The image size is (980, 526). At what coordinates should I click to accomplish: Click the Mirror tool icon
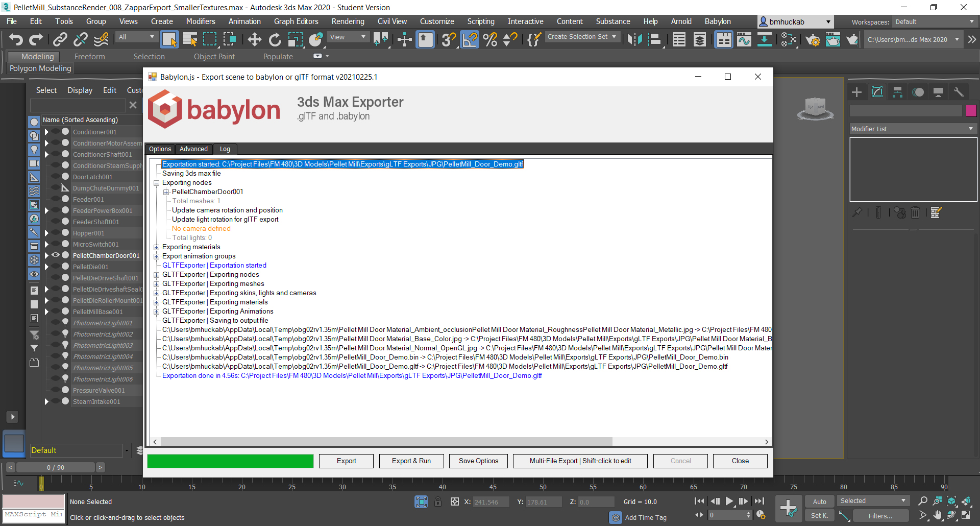pos(634,39)
